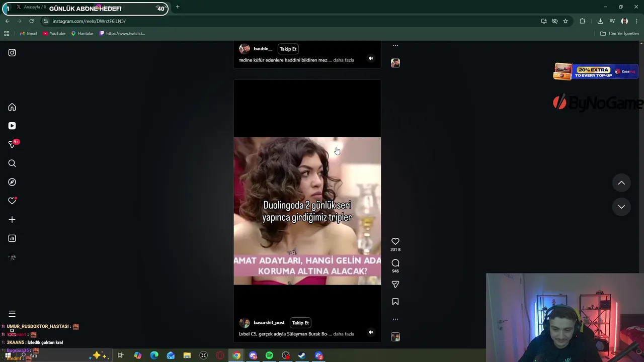The height and width of the screenshot is (362, 644).
Task: Open the basurshit_post profile picture
Action: click(245, 323)
